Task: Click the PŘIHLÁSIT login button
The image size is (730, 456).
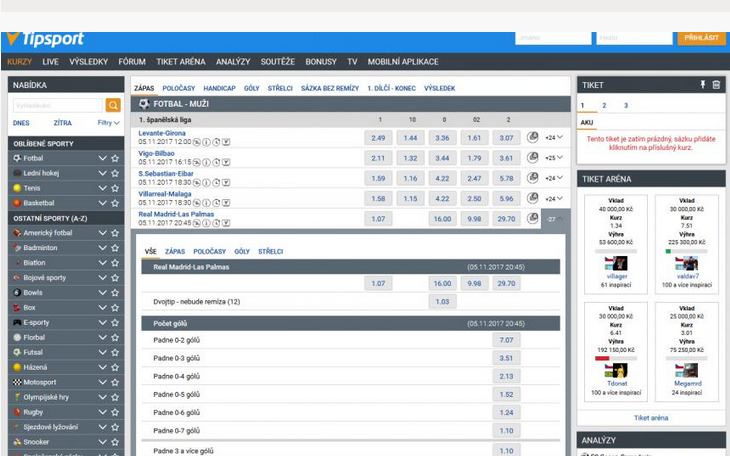Action: pyautogui.click(x=701, y=37)
